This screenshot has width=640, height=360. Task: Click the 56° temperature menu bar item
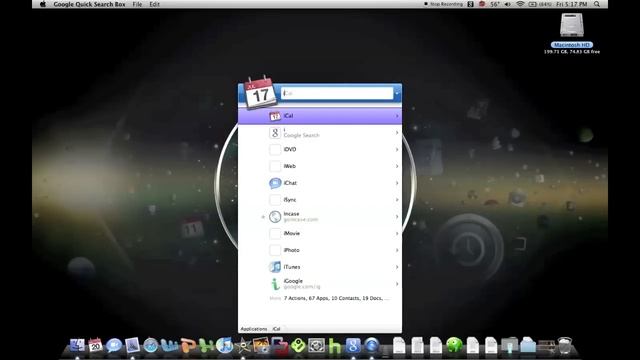pos(495,4)
